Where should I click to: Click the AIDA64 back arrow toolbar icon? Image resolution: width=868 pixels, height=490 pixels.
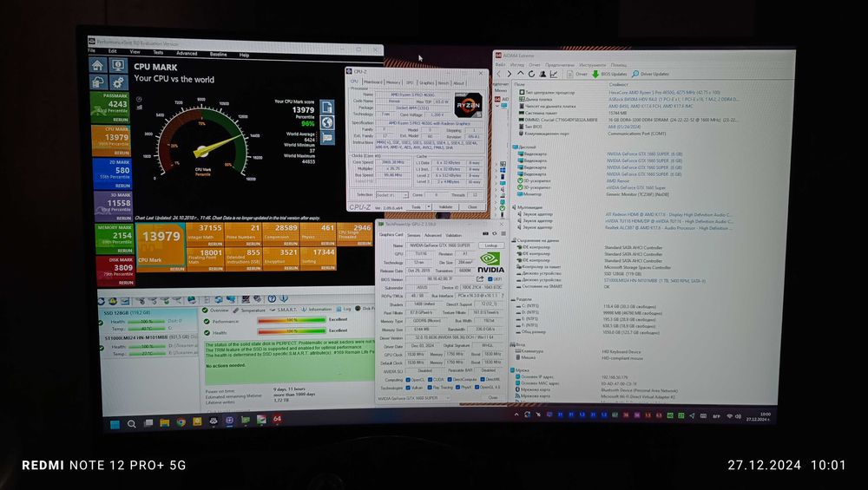click(498, 74)
